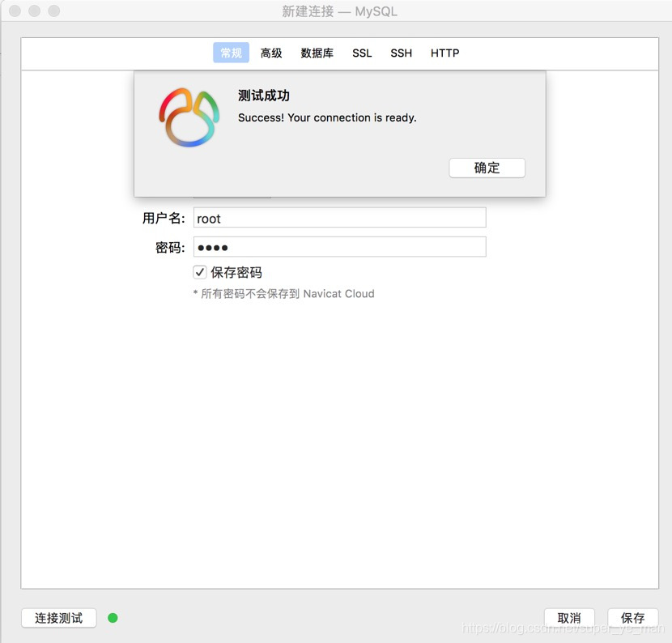Click the red close window button

pyautogui.click(x=15, y=11)
